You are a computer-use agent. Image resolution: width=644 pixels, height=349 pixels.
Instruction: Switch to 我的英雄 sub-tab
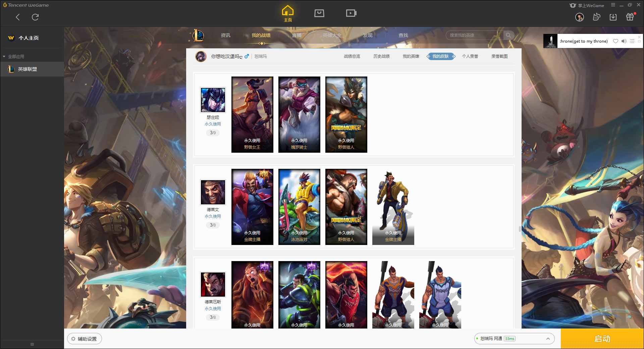[x=411, y=56]
